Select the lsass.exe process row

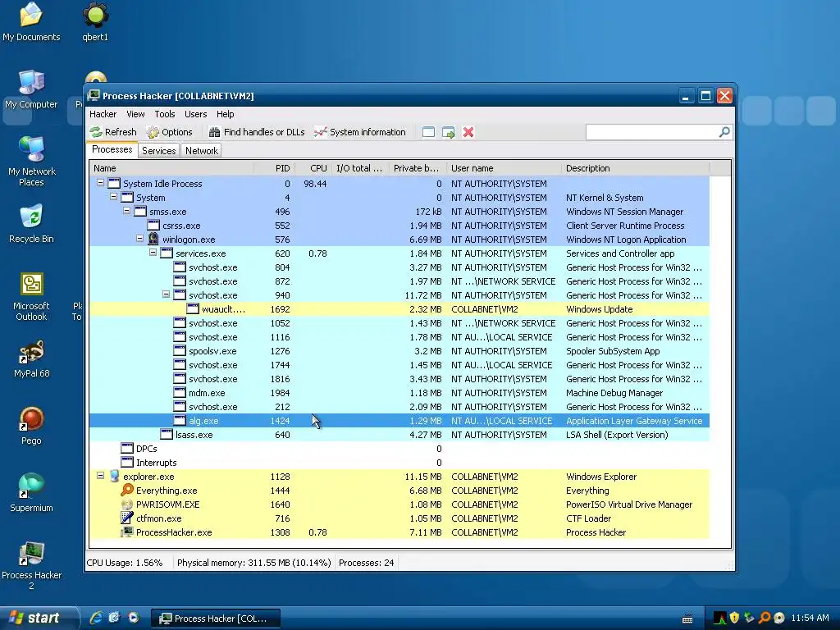coord(399,435)
